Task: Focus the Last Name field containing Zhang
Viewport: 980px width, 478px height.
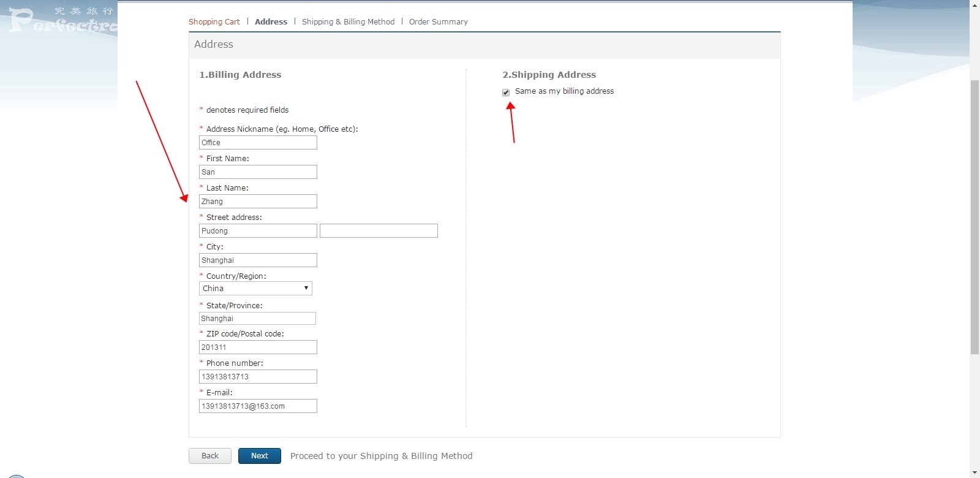Action: coord(258,202)
